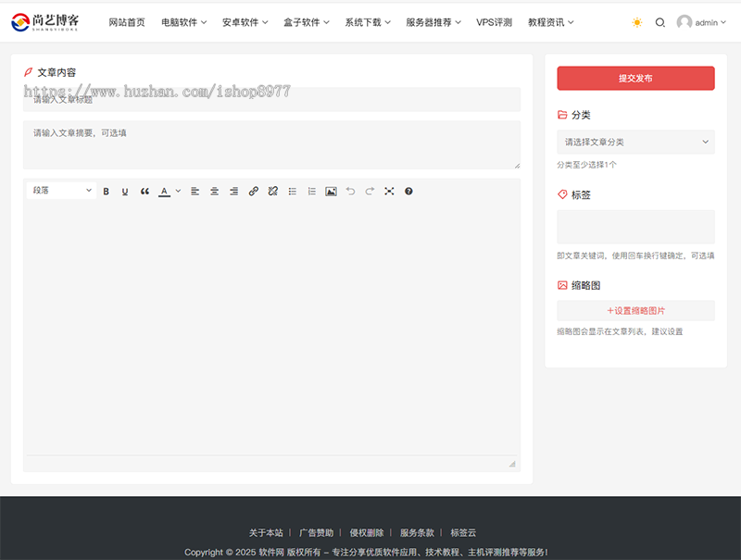Insert image into article
This screenshot has height=560, width=741.
tap(331, 192)
